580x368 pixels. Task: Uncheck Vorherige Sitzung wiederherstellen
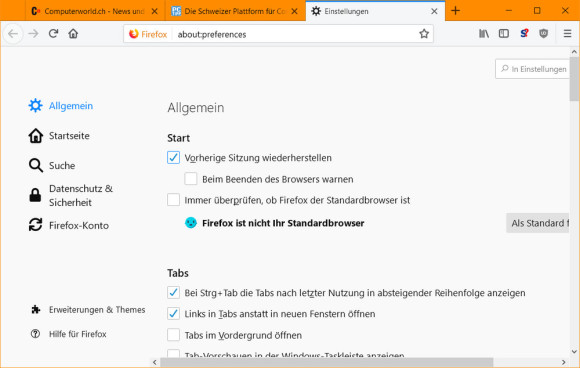[x=173, y=157]
